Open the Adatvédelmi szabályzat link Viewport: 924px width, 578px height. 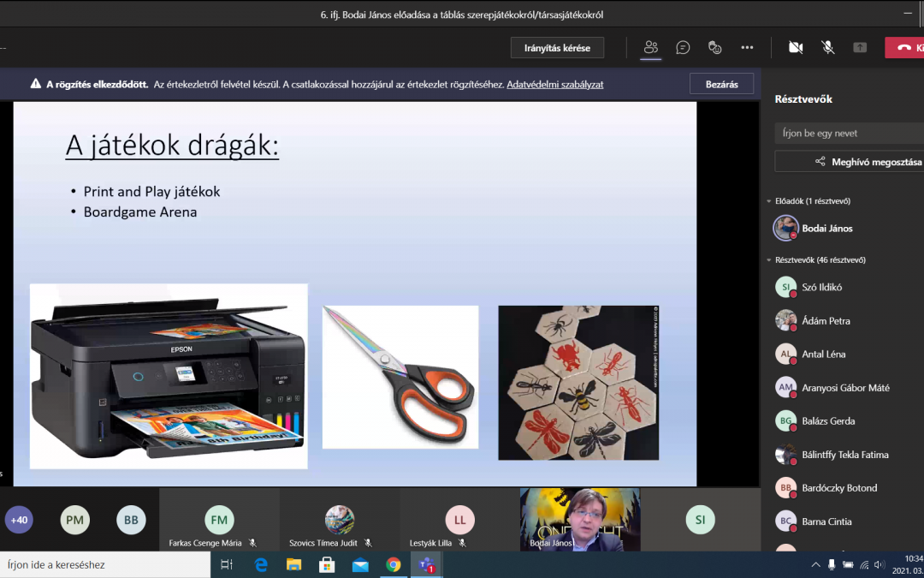[555, 84]
